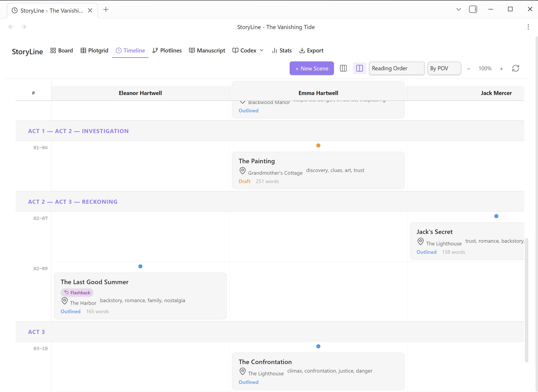The height and width of the screenshot is (392, 538).
Task: Switch to three-column layout view icon
Action: 343,68
